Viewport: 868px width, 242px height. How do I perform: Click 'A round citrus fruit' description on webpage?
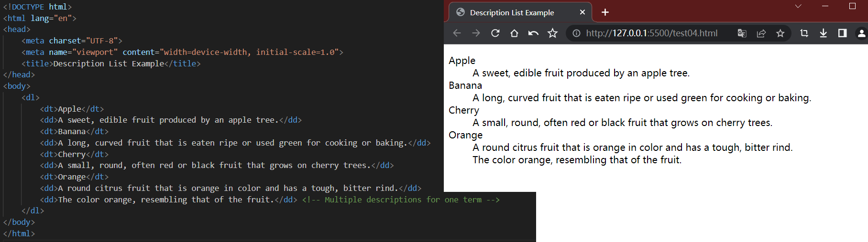[633, 147]
